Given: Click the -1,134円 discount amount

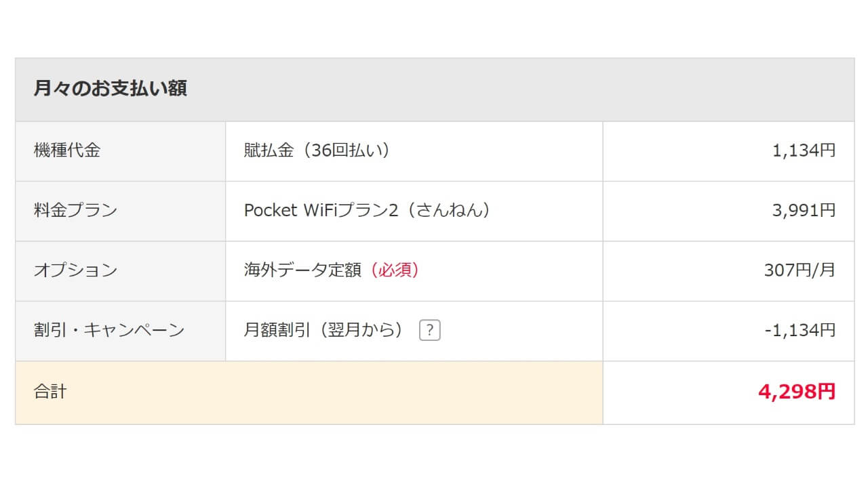Looking at the screenshot, I should point(800,331).
